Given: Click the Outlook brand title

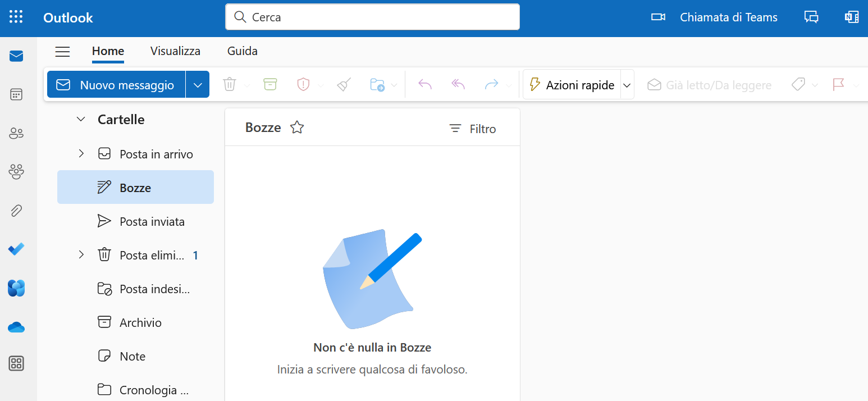Looking at the screenshot, I should [68, 17].
